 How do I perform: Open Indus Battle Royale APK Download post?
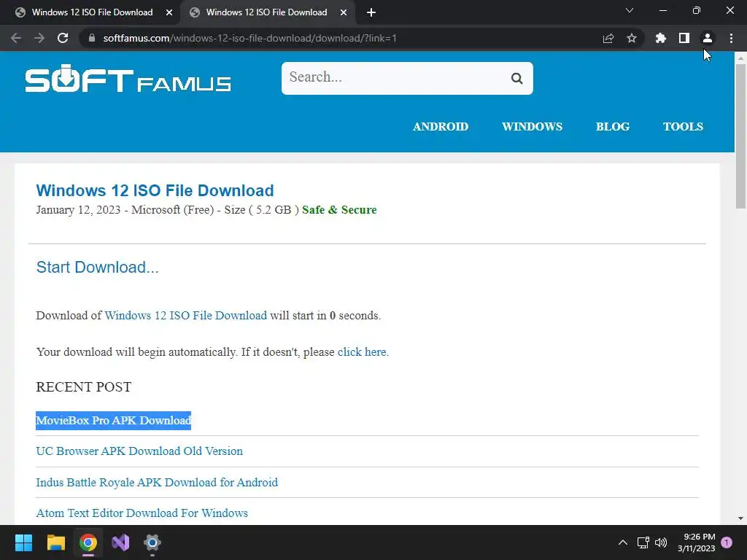click(157, 483)
